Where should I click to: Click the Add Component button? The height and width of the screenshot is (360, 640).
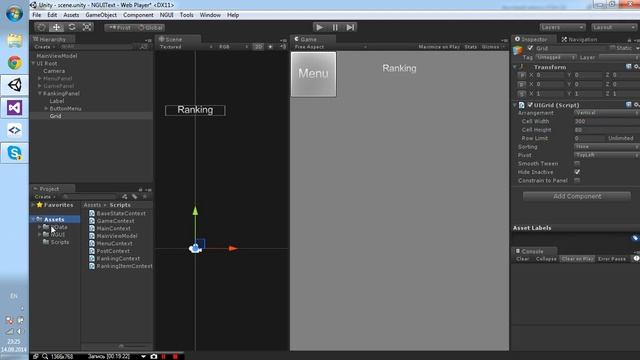click(577, 196)
